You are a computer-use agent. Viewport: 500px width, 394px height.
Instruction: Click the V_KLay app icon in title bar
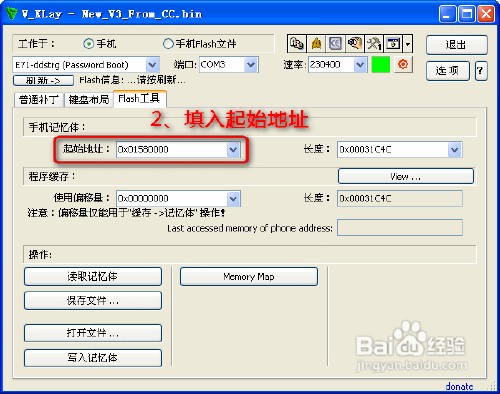tap(11, 14)
